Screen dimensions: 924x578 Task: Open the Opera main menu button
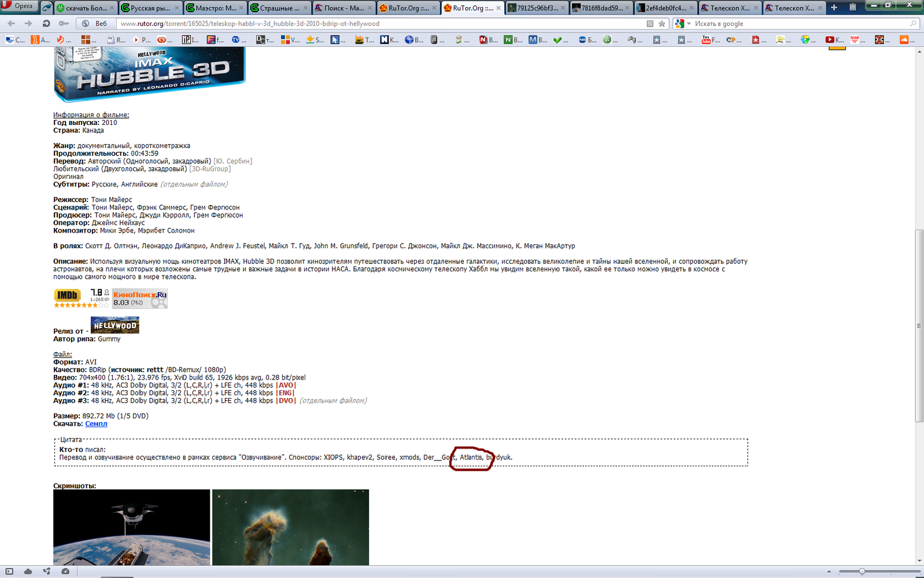[19, 6]
